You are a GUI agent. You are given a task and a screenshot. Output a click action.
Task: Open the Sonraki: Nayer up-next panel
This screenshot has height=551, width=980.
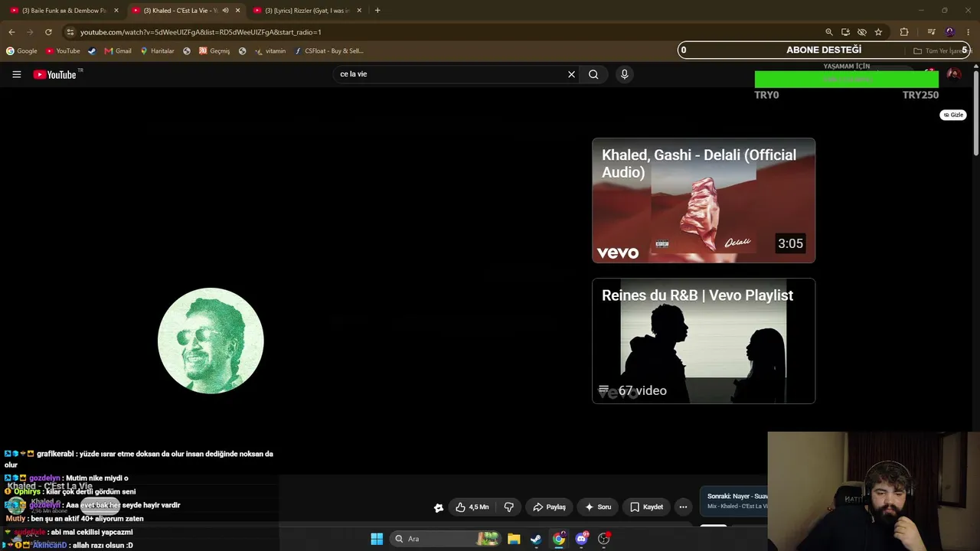735,501
